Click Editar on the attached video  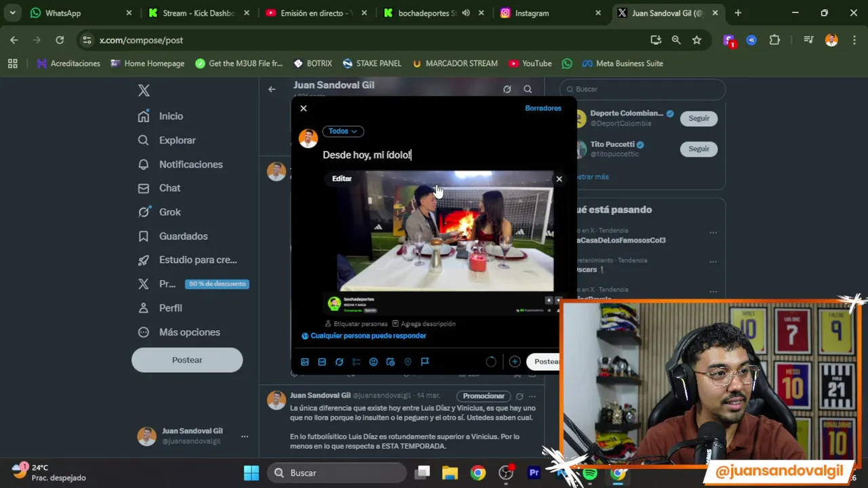tap(342, 179)
